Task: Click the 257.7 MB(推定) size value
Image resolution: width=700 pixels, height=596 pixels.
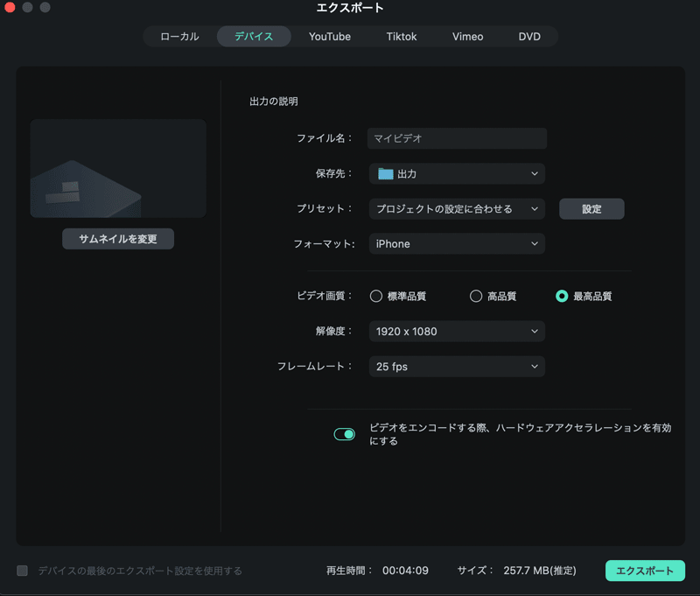Action: point(540,571)
